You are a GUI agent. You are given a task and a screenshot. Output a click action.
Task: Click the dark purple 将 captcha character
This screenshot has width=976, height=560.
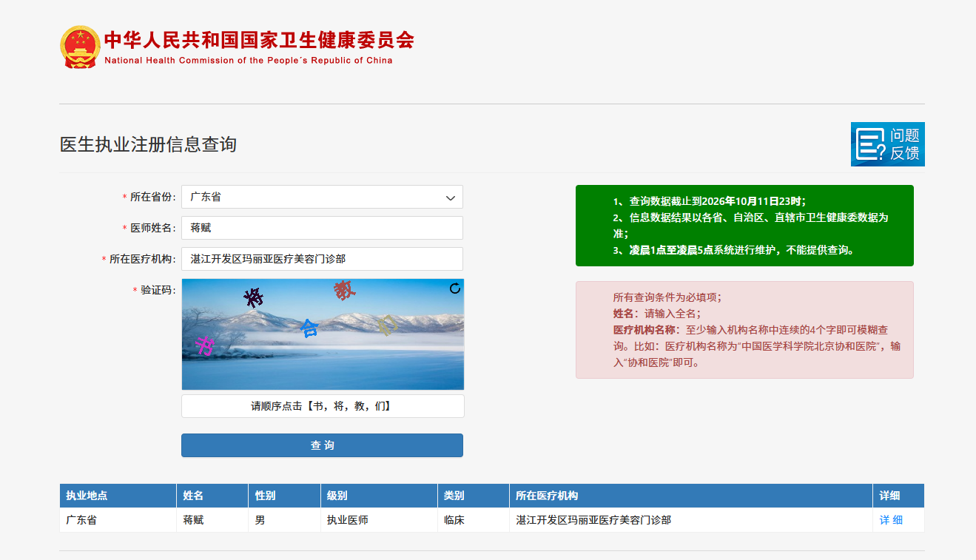pyautogui.click(x=255, y=298)
